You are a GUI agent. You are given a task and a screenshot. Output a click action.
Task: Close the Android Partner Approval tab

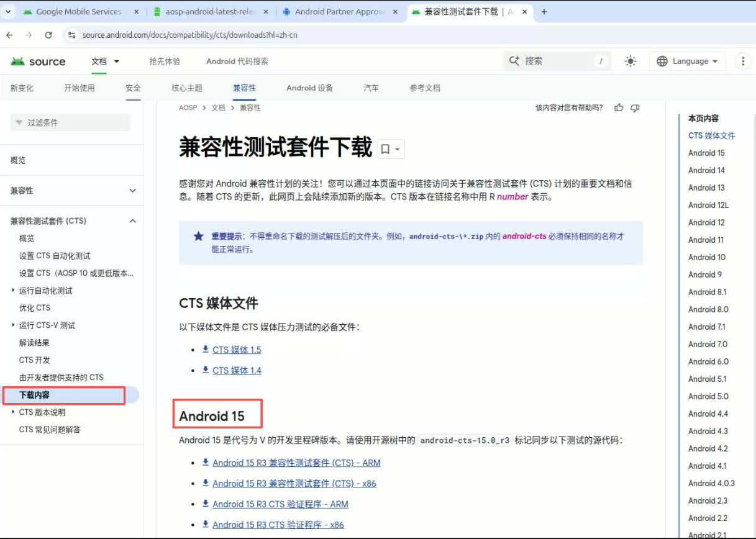click(396, 12)
